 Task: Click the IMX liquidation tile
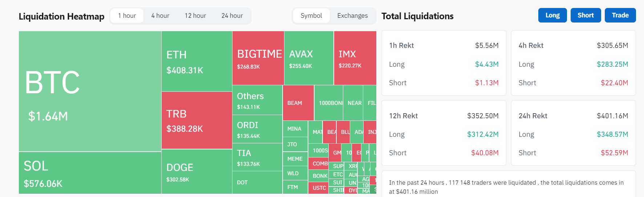355,58
